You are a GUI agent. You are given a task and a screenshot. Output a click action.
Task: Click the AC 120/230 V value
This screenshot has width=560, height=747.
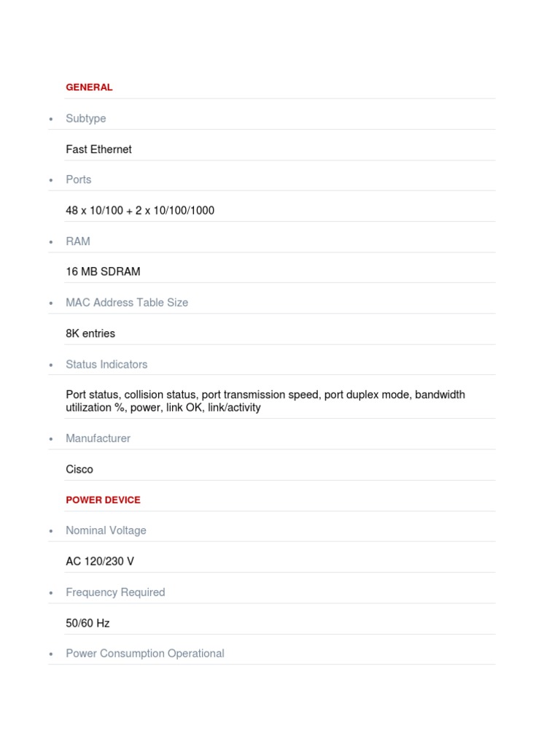pyautogui.click(x=100, y=561)
